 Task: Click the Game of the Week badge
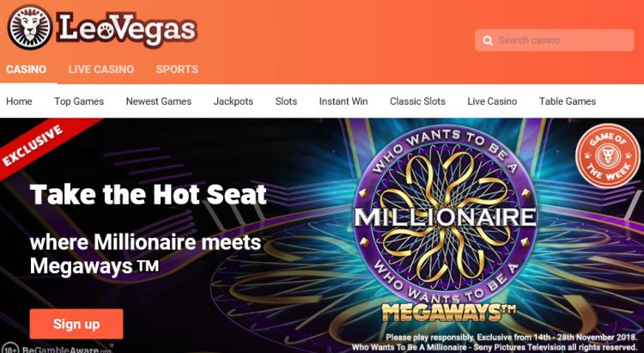click(607, 155)
